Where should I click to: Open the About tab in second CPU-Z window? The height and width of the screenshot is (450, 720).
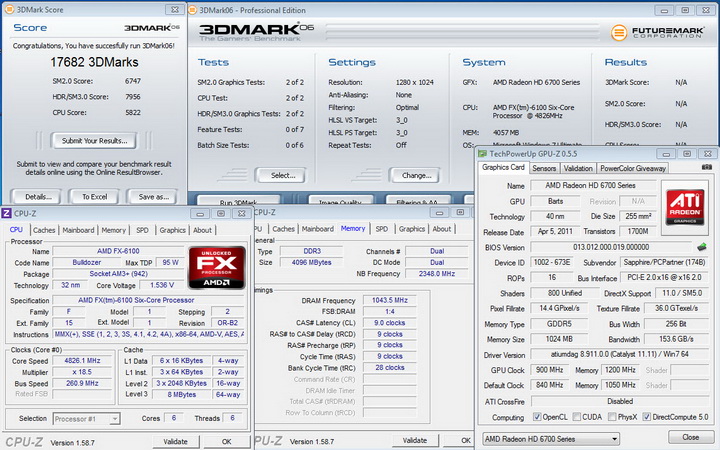click(x=441, y=229)
